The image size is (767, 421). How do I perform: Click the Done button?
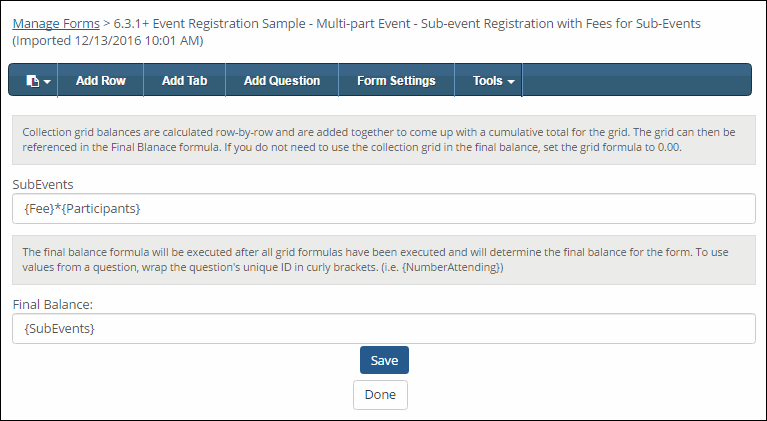[380, 394]
